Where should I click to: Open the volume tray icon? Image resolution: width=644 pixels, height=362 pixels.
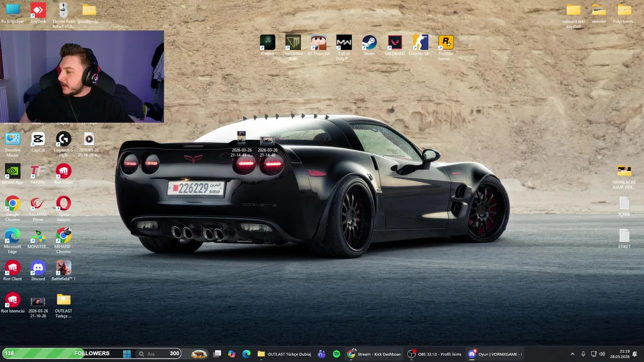click(x=602, y=354)
